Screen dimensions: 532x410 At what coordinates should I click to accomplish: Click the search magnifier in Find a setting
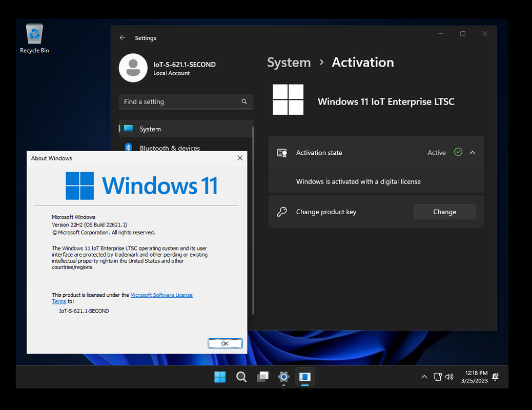[x=244, y=101]
